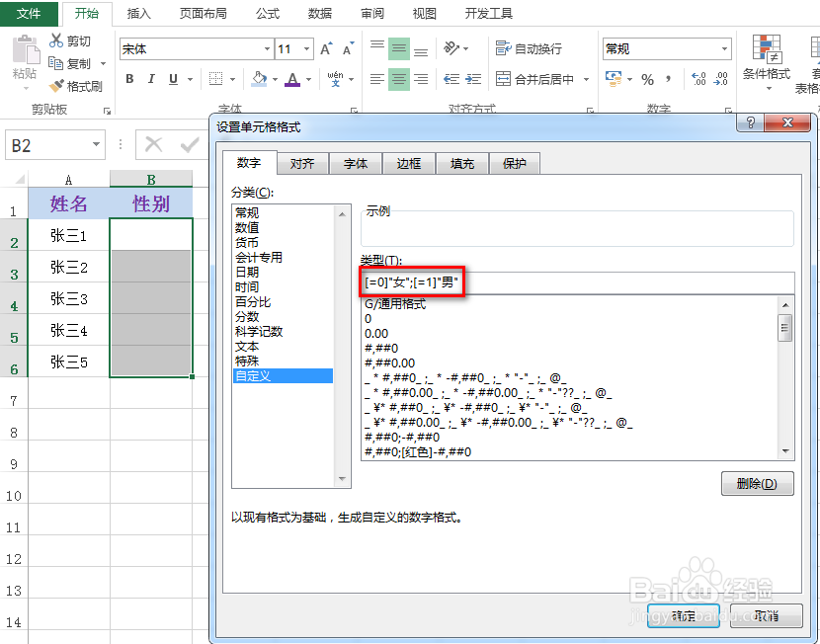820x644 pixels.
Task: Click the 删除 button
Action: (x=758, y=484)
